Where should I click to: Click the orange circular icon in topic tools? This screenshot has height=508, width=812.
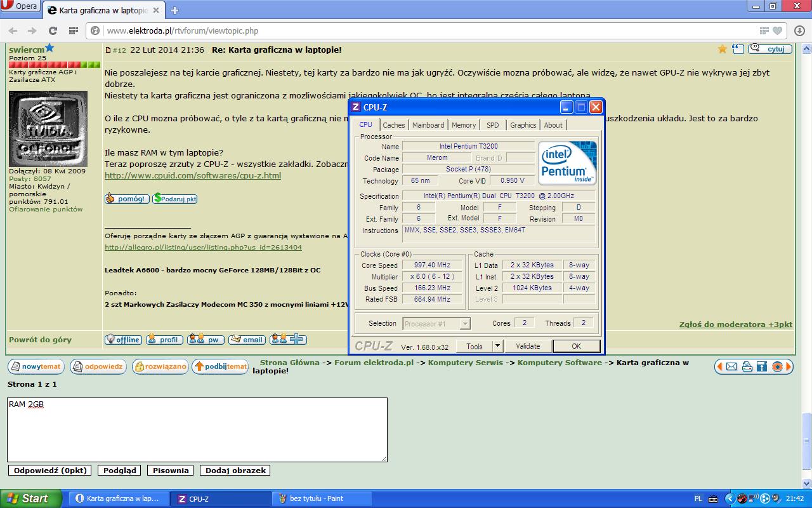pos(777,366)
